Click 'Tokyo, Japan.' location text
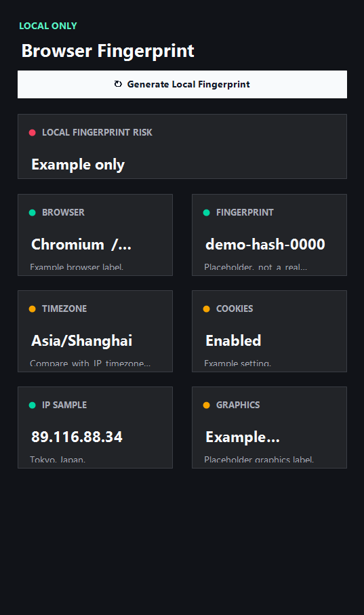The height and width of the screenshot is (615, 364). (x=57, y=460)
